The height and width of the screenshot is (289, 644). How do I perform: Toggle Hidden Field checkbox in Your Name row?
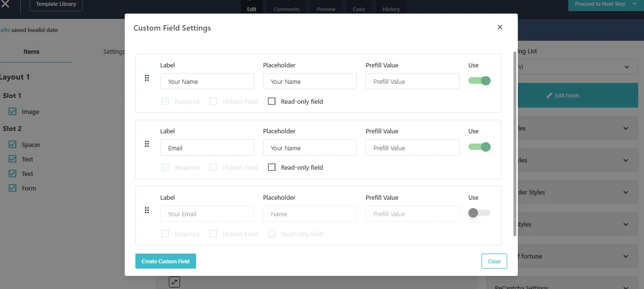[x=214, y=101]
